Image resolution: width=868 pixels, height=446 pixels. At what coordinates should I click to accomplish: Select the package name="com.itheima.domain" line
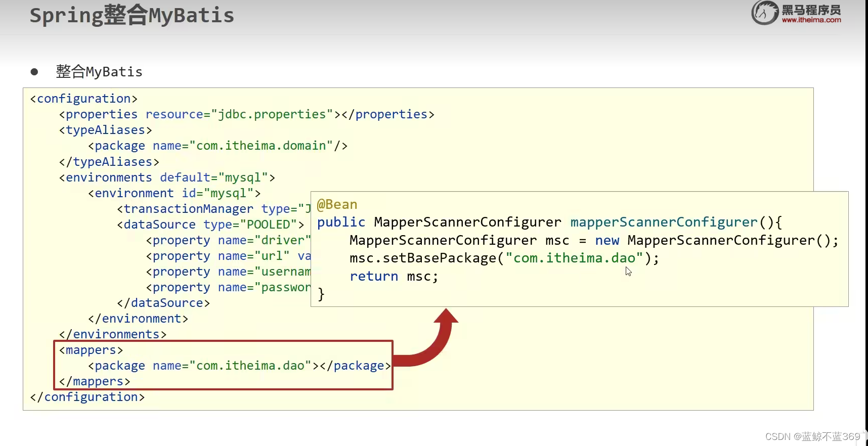(218, 146)
